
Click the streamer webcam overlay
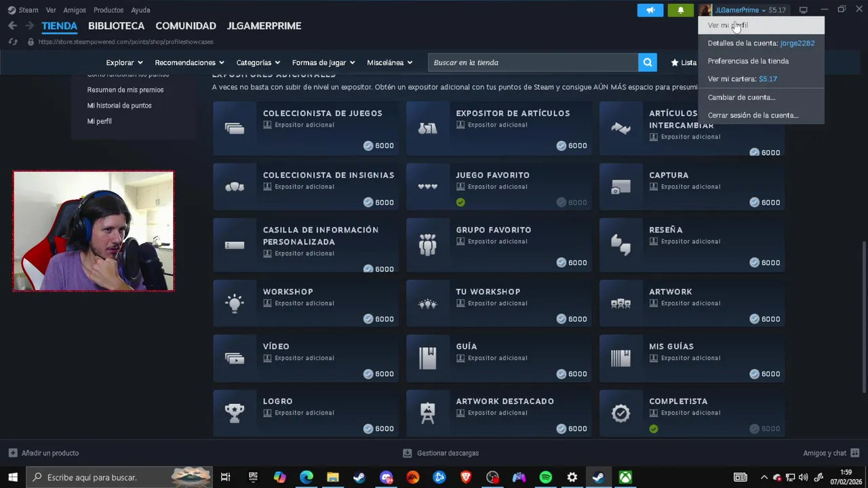coord(94,231)
